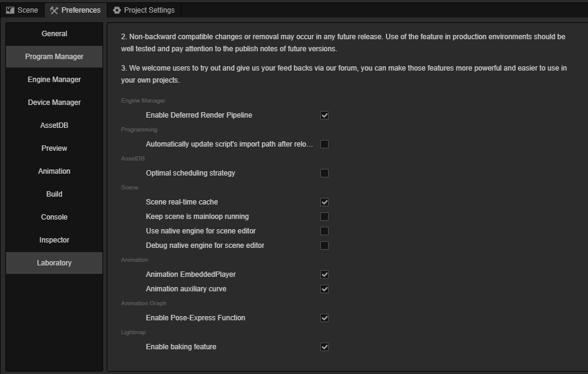Screen dimensions: 588x374
Task: Uncheck Scene real-time cache
Action: click(x=324, y=202)
